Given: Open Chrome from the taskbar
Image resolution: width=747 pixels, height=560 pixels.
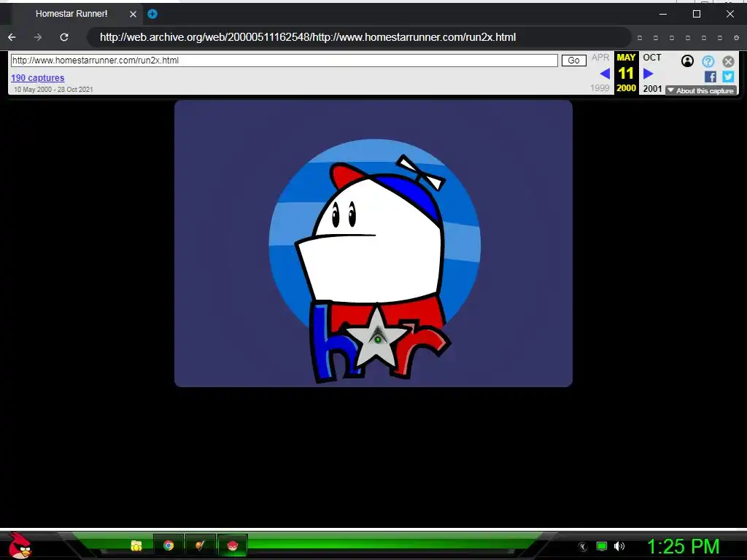Looking at the screenshot, I should coord(169,545).
